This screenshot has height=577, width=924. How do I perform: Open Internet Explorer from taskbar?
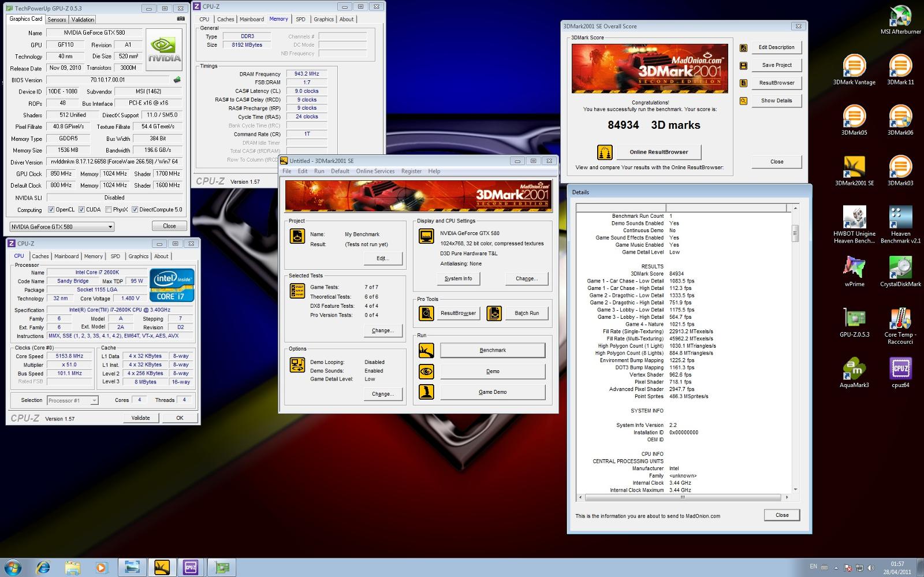(42, 568)
